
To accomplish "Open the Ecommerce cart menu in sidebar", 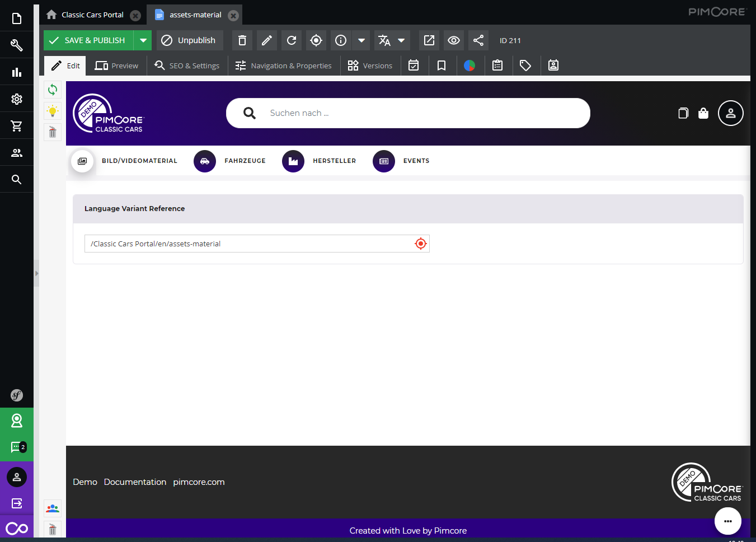I will (x=17, y=126).
